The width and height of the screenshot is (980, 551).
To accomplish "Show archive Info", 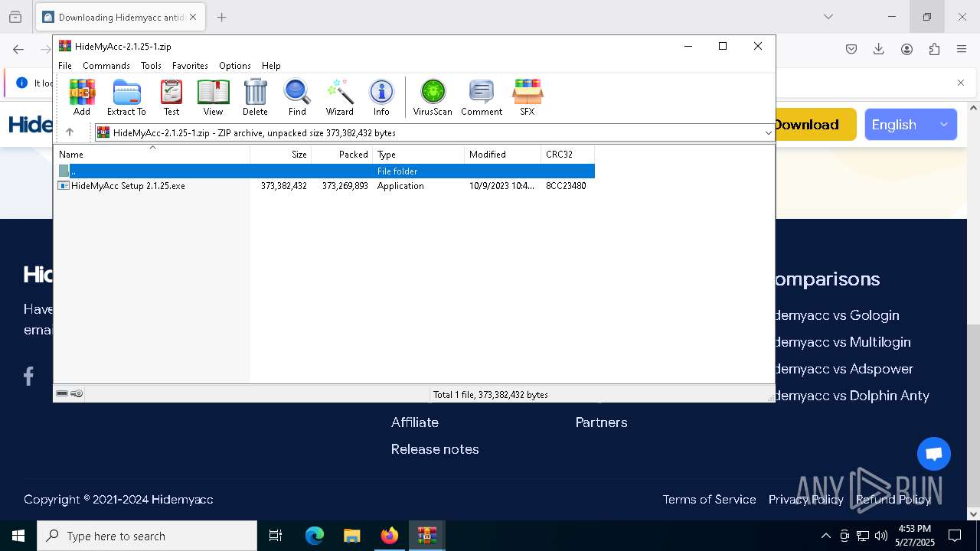I will click(x=381, y=97).
